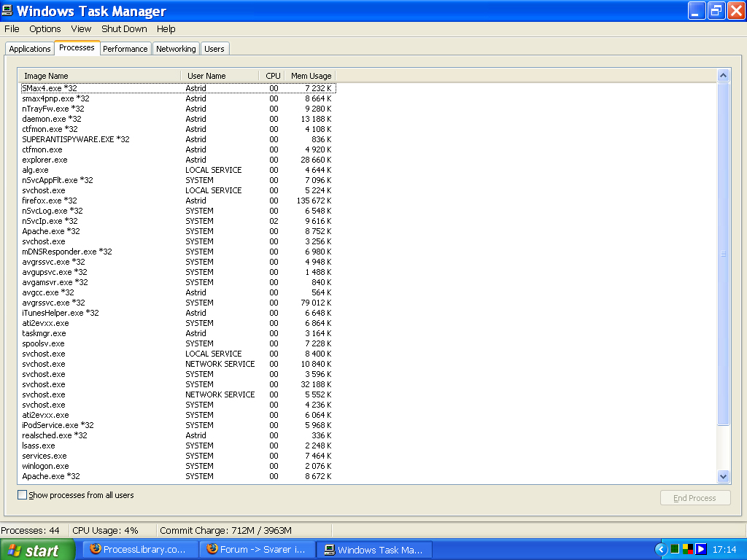This screenshot has height=560, width=747.
Task: Select the iTunesHelper.exe *32 process
Action: pyautogui.click(x=178, y=313)
